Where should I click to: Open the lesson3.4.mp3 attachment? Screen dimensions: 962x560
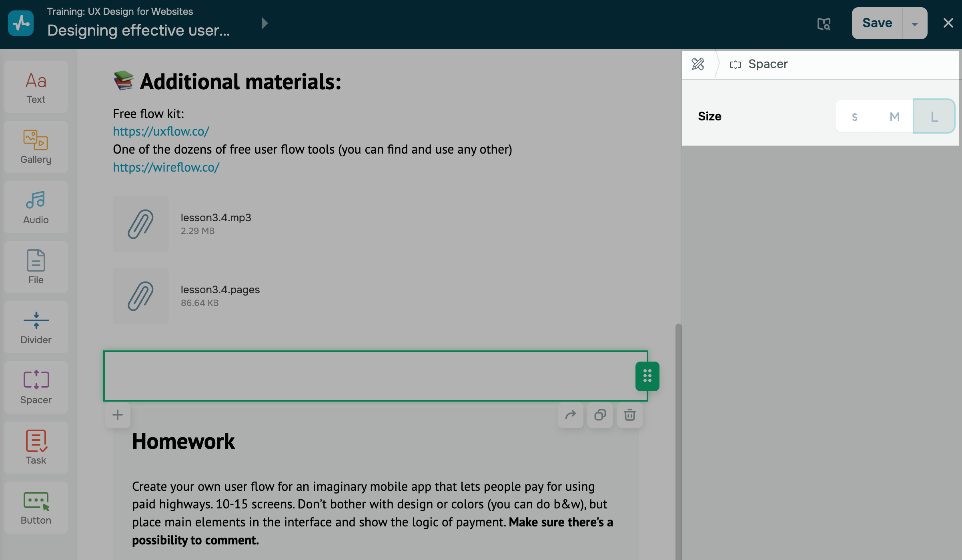tap(216, 218)
